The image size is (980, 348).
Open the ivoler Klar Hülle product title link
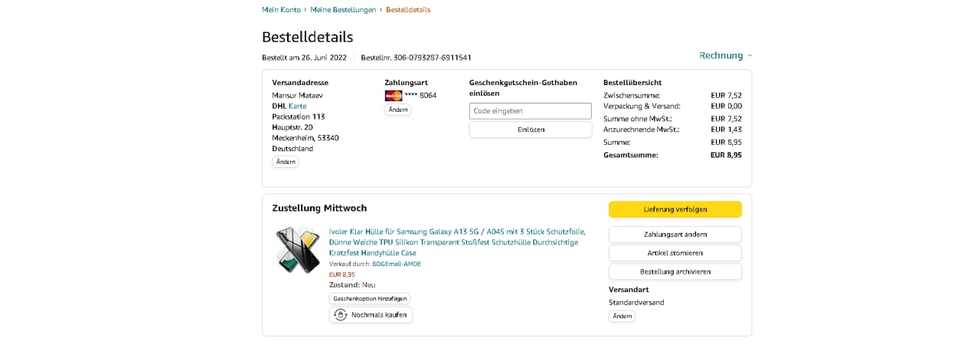[457, 241]
